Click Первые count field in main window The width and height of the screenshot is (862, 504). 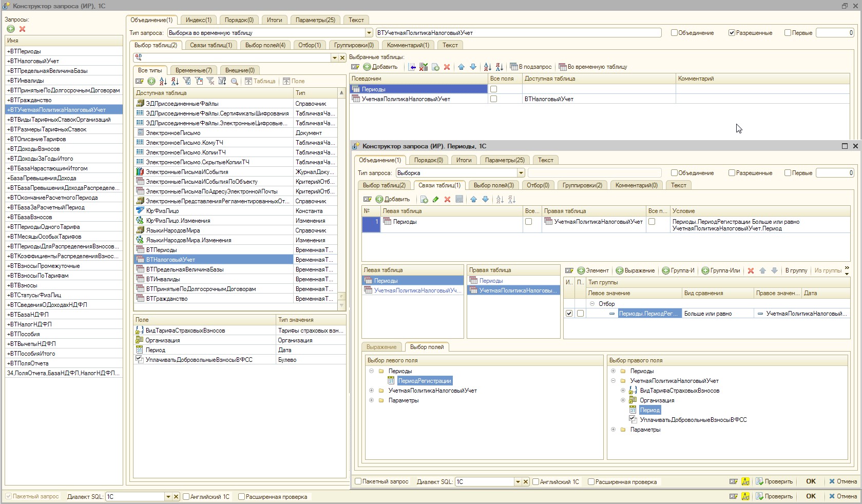tap(835, 33)
